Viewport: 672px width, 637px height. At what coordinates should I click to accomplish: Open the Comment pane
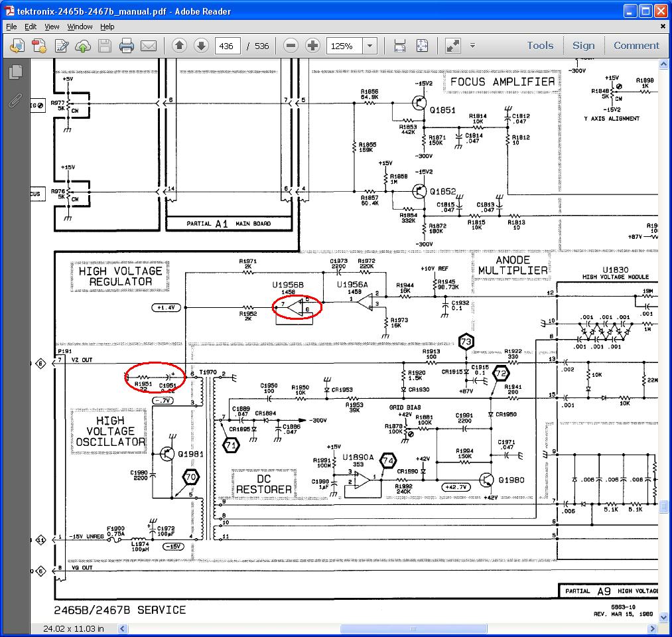[636, 45]
